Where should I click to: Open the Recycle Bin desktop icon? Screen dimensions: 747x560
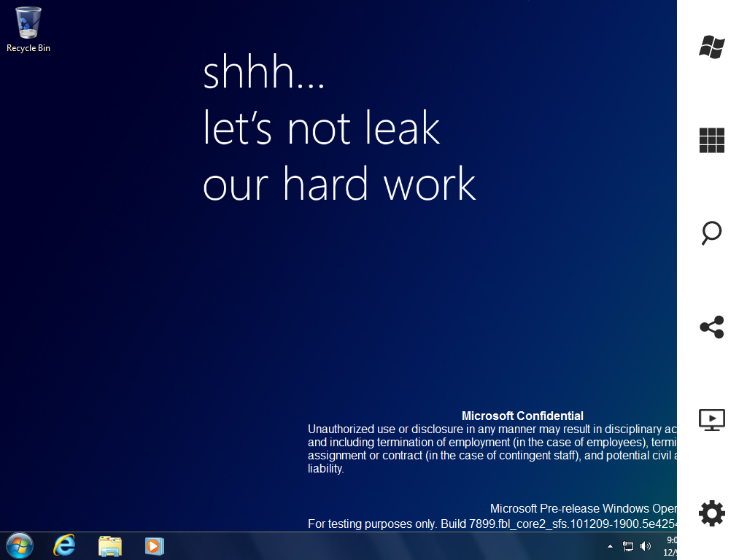[x=28, y=28]
